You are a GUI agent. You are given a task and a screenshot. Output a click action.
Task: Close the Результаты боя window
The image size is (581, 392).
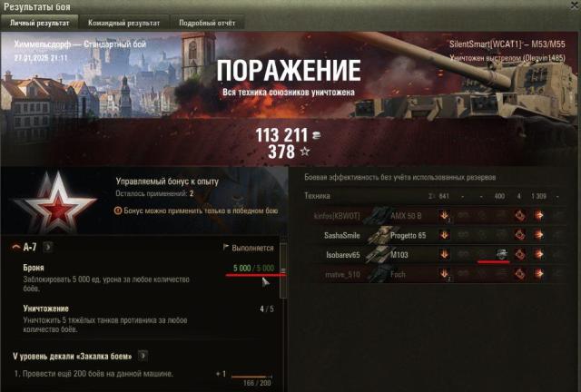(x=576, y=5)
